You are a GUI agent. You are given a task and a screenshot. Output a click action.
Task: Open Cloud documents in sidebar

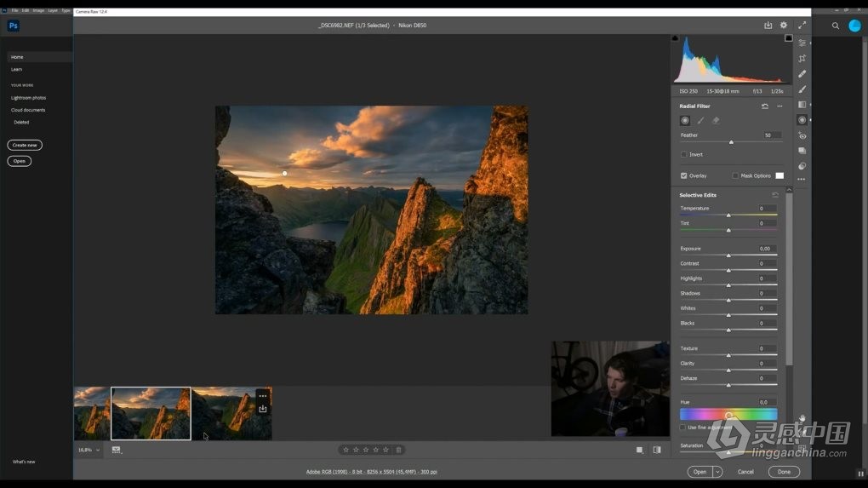(x=28, y=110)
